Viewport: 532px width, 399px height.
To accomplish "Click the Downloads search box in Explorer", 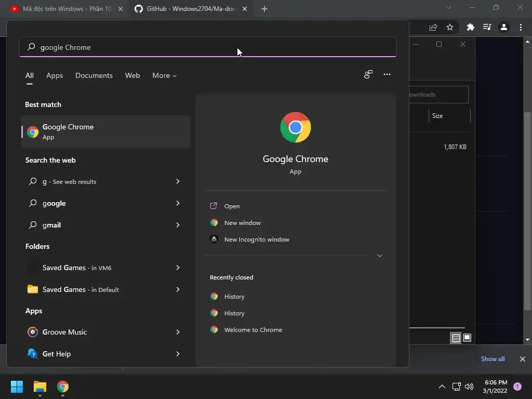I will click(x=438, y=95).
